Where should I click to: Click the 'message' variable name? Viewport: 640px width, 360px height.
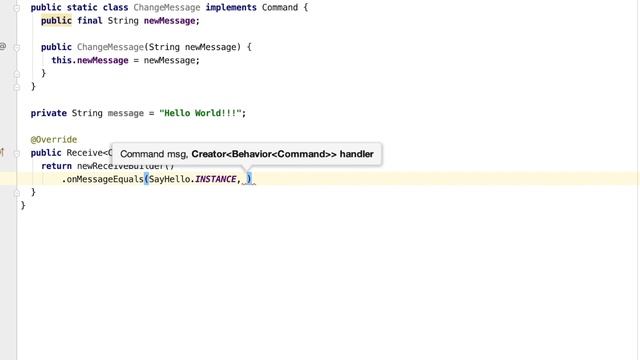126,113
